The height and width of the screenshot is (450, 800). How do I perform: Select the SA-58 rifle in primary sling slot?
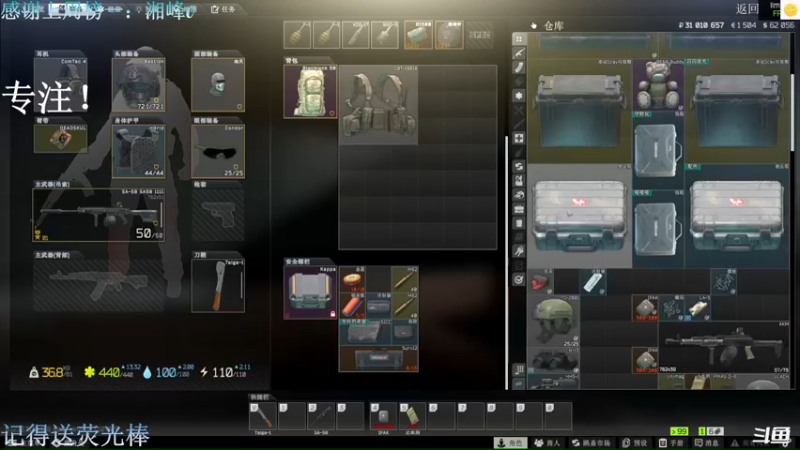98,215
